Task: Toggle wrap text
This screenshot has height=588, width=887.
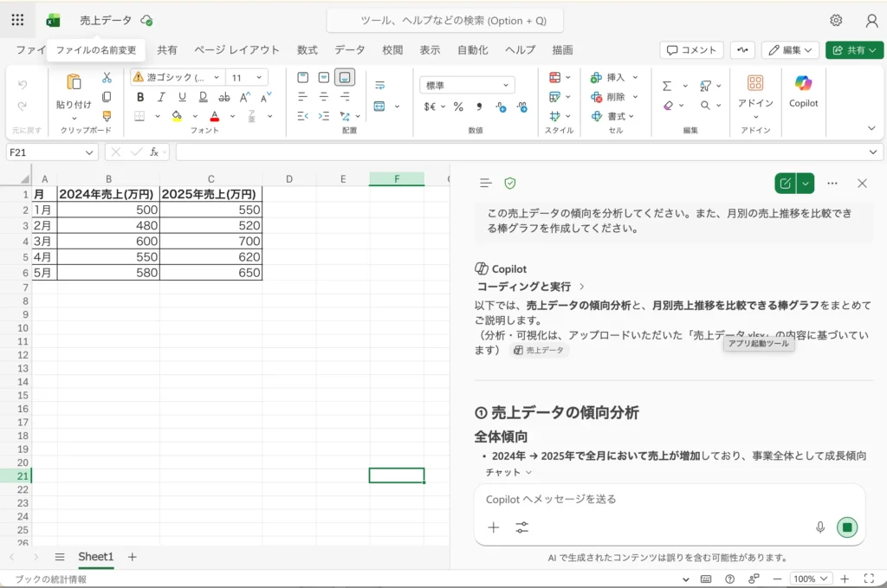Action: (x=379, y=86)
